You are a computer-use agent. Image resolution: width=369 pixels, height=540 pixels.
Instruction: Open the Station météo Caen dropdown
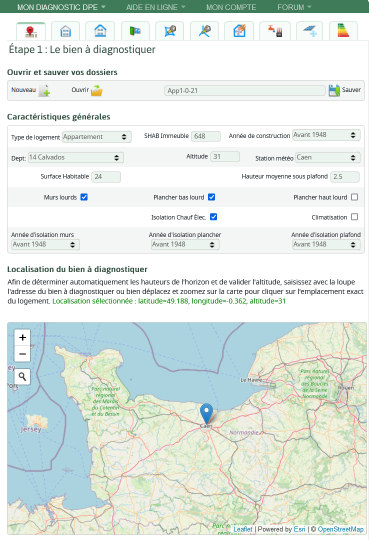tap(328, 157)
